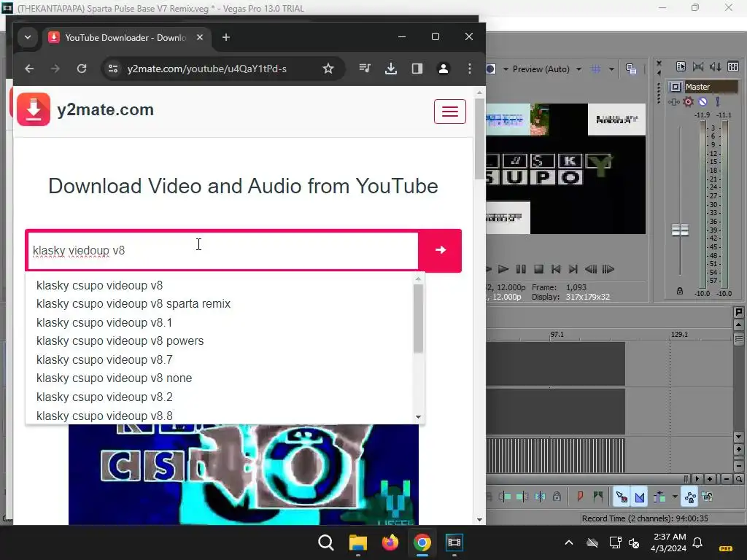This screenshot has width=747, height=560.
Task: Click the video thumbnail below suggestions
Action: pyautogui.click(x=244, y=474)
